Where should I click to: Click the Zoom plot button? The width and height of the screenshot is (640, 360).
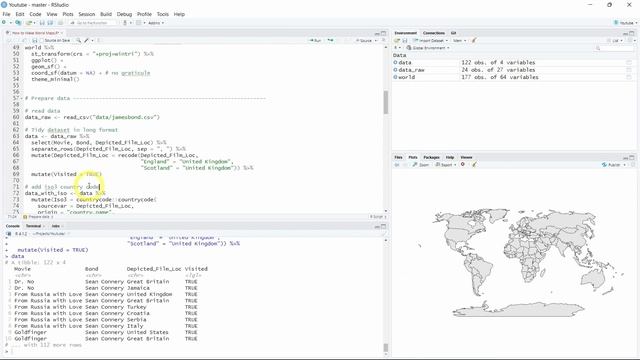pos(421,165)
